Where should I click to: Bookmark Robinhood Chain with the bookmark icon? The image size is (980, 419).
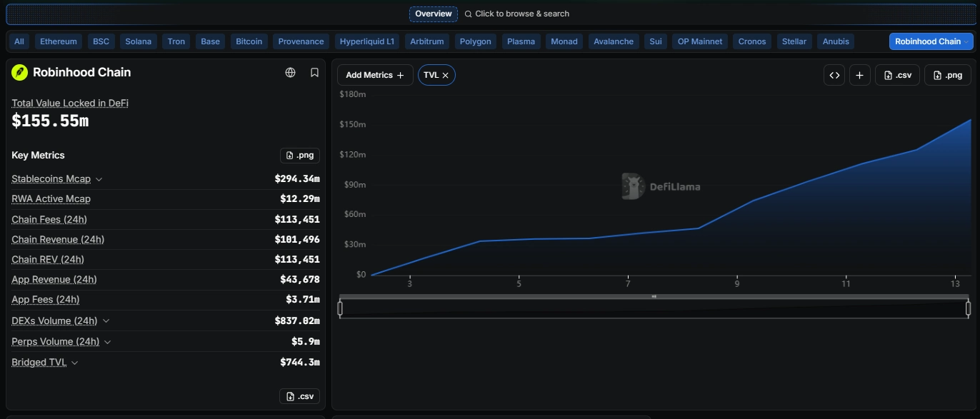pyautogui.click(x=314, y=73)
